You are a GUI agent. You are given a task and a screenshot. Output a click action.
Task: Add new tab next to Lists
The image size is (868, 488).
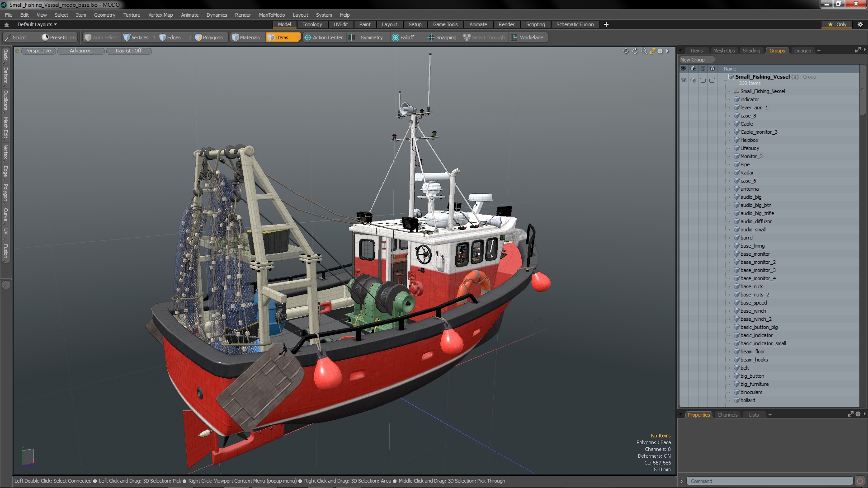[x=770, y=415]
